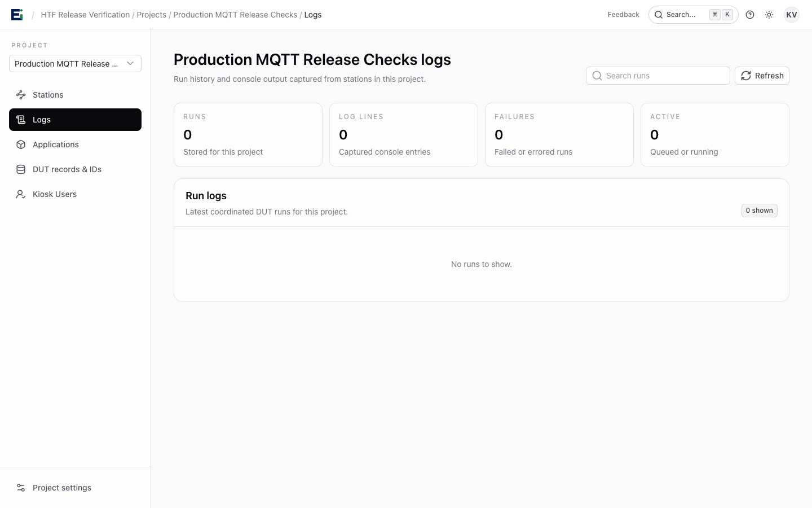Image resolution: width=812 pixels, height=508 pixels.
Task: Click the Project settings sliders icon
Action: [21, 488]
